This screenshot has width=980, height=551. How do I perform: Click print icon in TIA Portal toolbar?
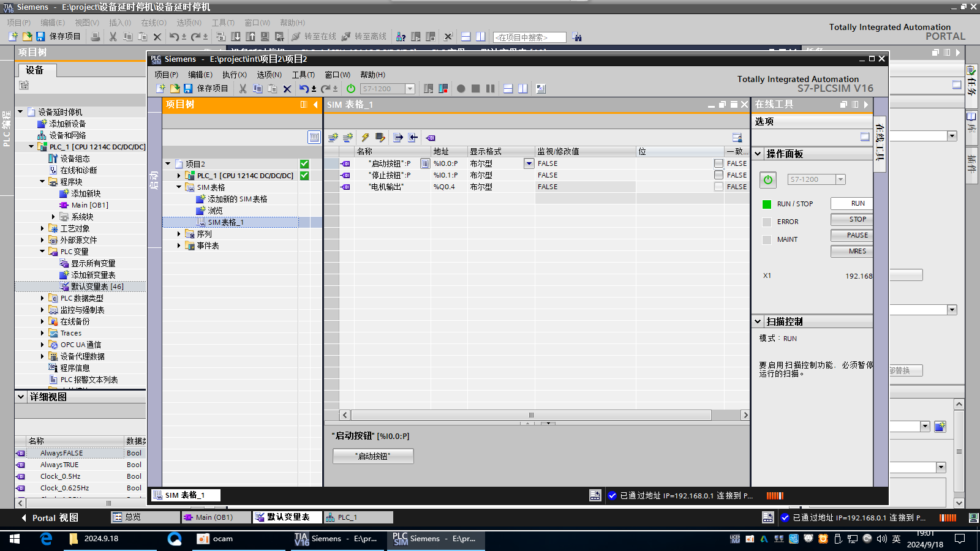coord(96,37)
